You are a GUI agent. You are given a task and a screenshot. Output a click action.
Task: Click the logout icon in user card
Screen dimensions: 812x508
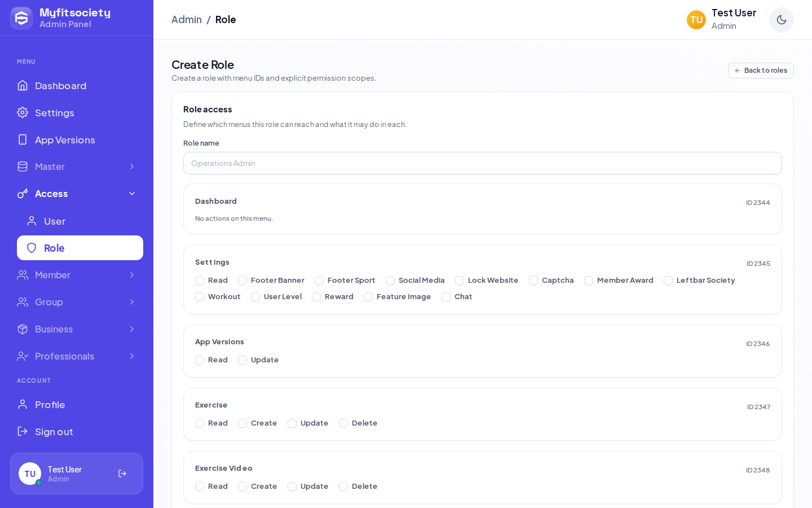point(122,474)
